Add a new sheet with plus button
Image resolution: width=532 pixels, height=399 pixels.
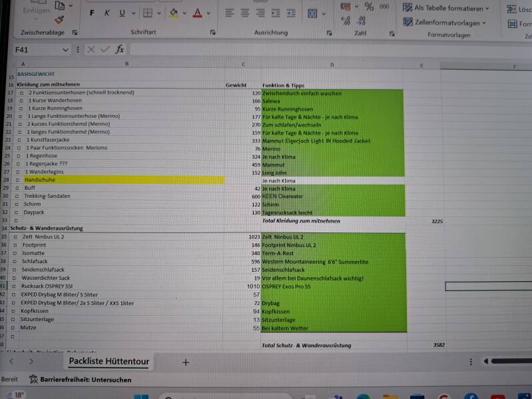[186, 362]
